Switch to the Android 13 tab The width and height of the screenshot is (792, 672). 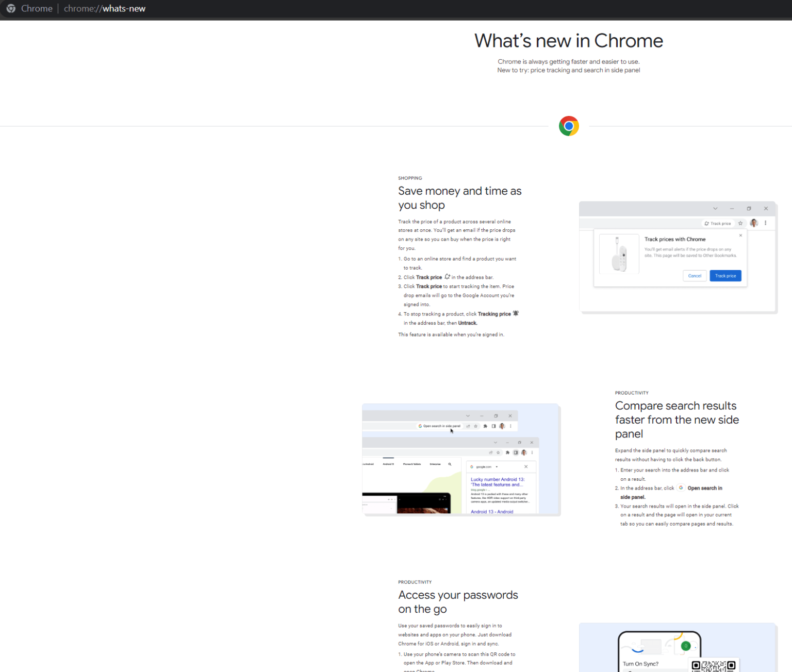pyautogui.click(x=388, y=464)
